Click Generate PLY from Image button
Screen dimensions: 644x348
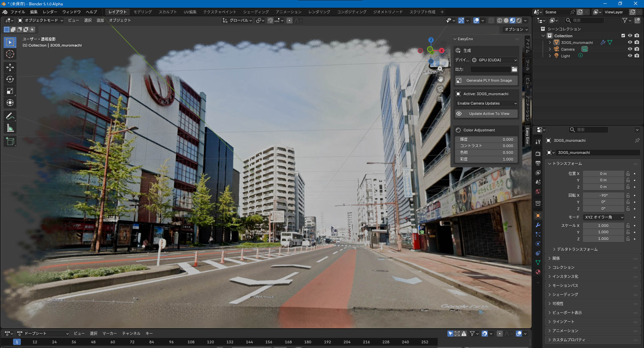pos(486,80)
